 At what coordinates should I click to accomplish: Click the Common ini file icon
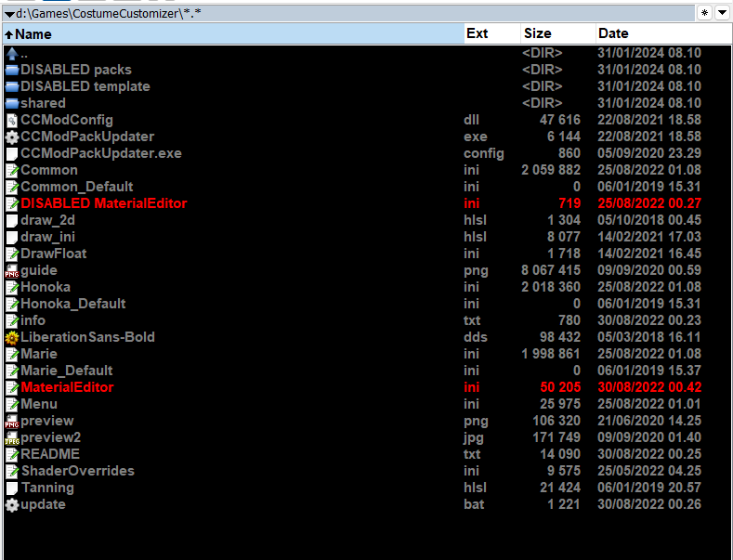coord(12,170)
